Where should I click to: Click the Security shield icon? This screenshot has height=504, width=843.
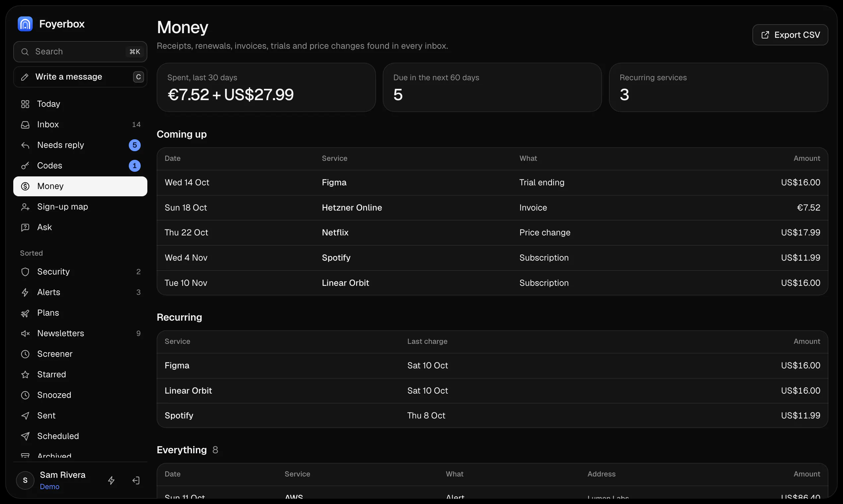click(x=25, y=272)
